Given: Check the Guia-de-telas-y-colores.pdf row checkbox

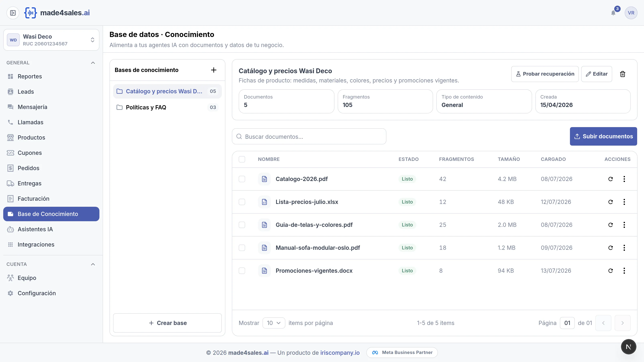Looking at the screenshot, I should [x=242, y=225].
